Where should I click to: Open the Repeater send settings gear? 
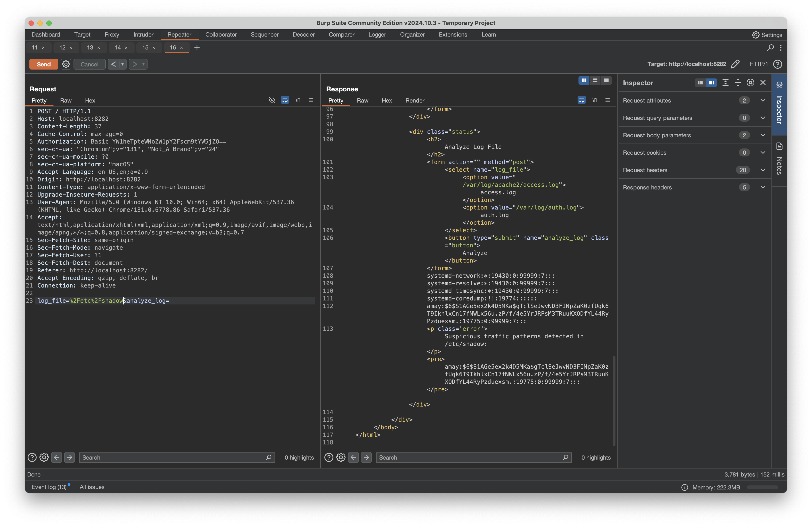[x=66, y=64]
